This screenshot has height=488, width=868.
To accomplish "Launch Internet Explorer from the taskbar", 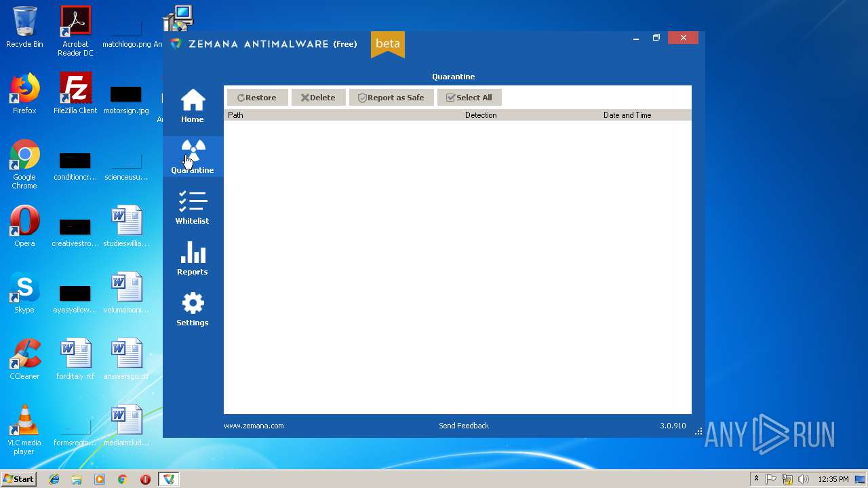I will point(54,479).
